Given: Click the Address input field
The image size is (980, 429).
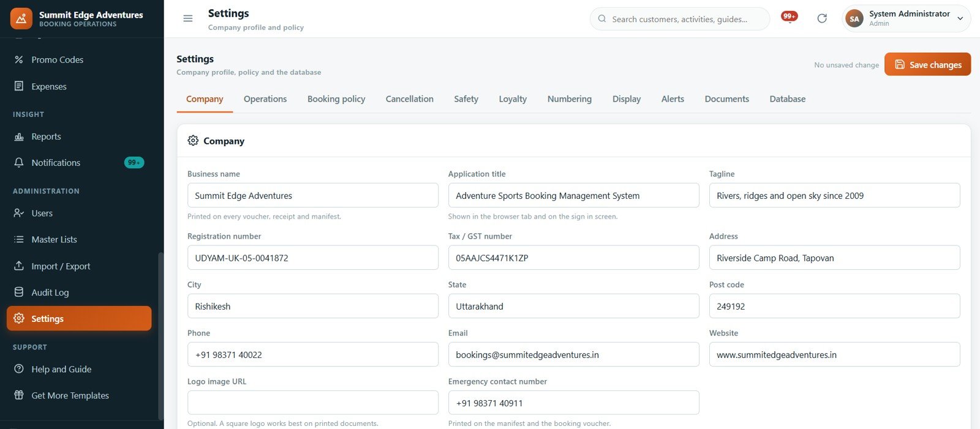Looking at the screenshot, I should [x=834, y=258].
